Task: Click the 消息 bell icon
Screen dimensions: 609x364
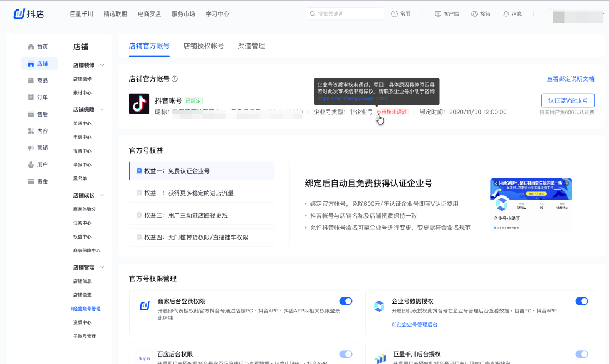Action: pos(506,14)
